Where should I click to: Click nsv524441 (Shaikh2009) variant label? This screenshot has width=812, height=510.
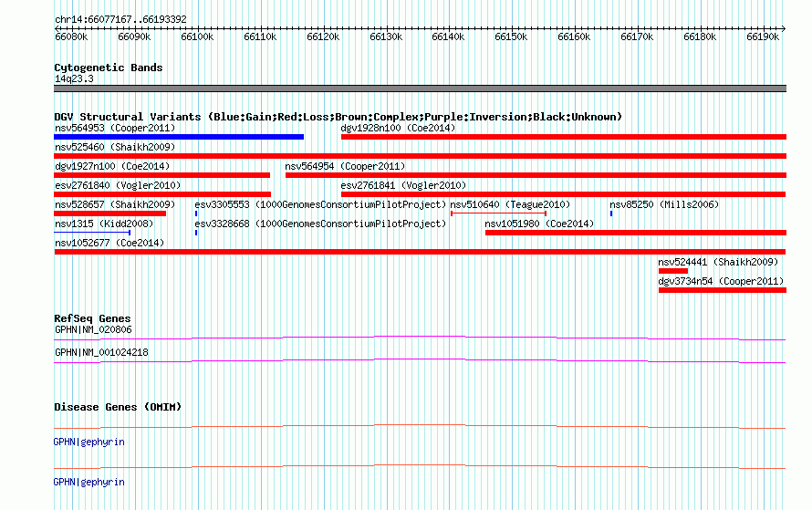tap(718, 262)
